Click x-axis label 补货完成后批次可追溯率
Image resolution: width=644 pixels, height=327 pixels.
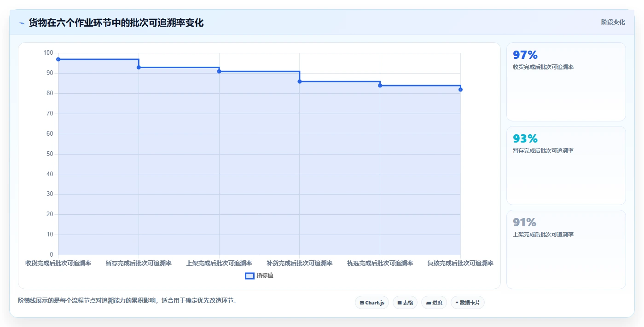click(x=300, y=264)
